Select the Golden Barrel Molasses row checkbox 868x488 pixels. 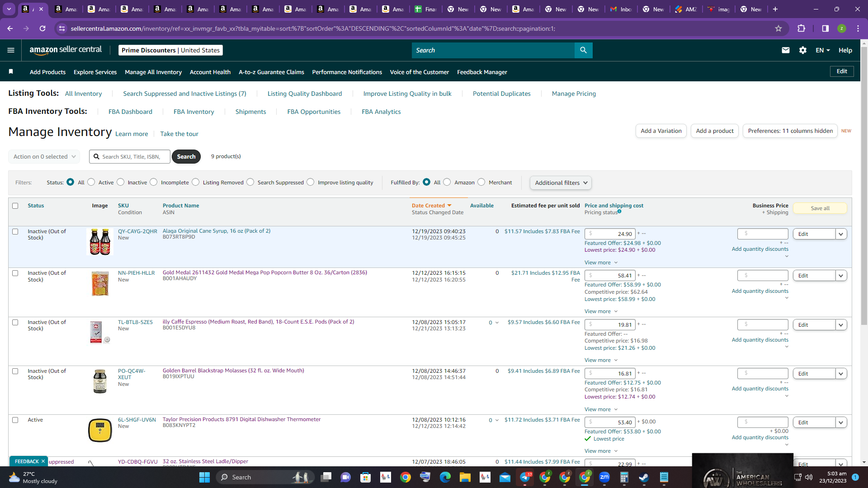tap(15, 371)
